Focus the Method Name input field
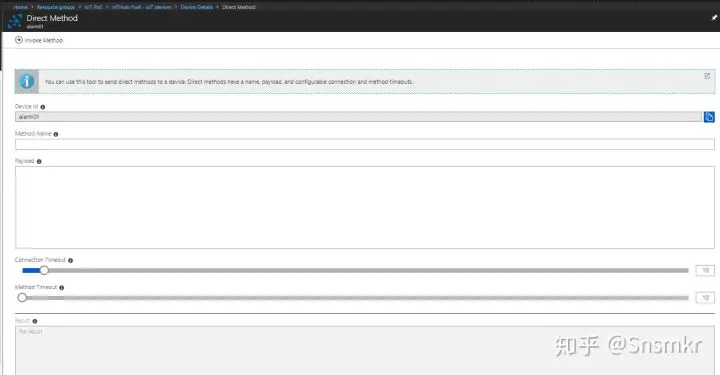720x375 pixels. (x=365, y=144)
